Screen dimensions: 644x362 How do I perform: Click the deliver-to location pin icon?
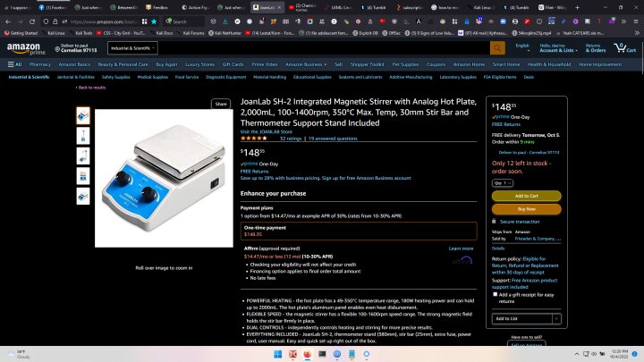[57, 49]
